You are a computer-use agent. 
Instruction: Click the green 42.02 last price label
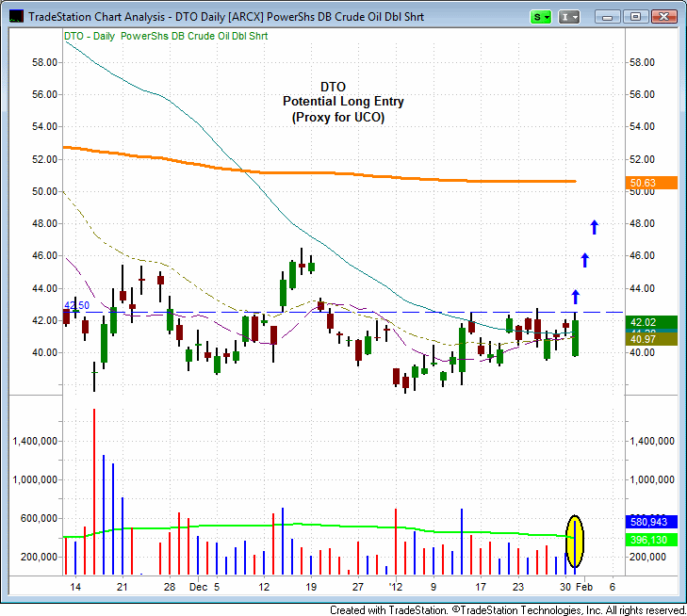coord(651,322)
